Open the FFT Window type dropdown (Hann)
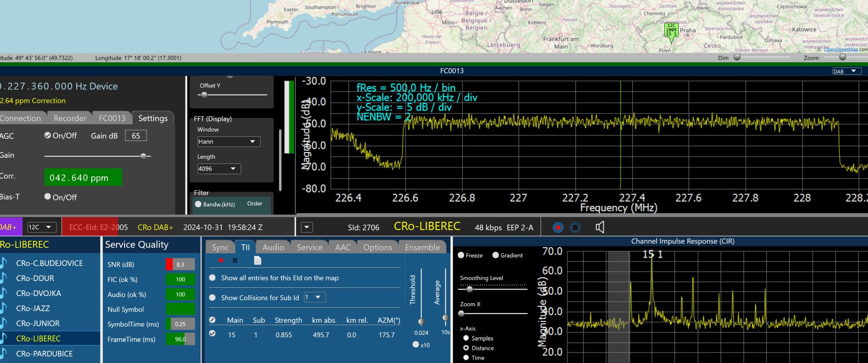Viewport: 868px width, 363px height. 228,142
